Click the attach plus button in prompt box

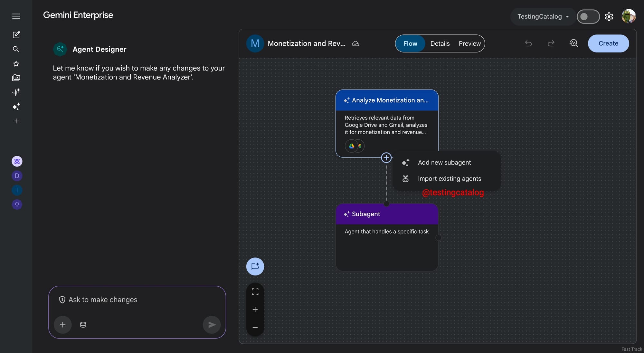[x=63, y=325]
